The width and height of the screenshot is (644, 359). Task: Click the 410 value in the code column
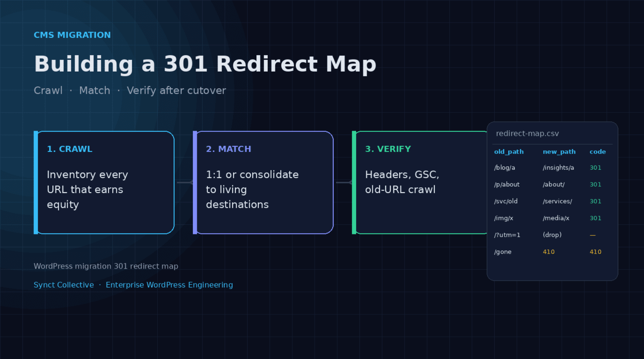pos(595,252)
